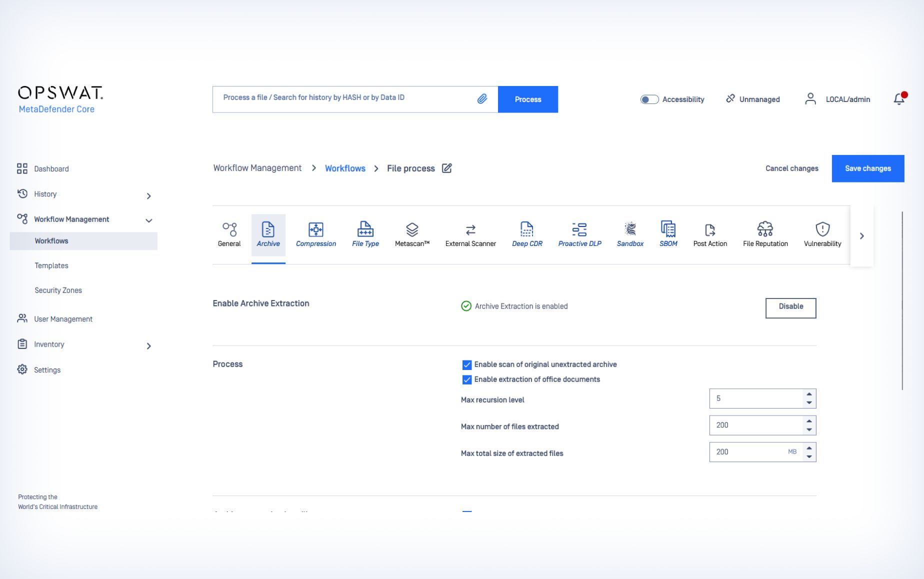Image resolution: width=924 pixels, height=579 pixels.
Task: Click the Save changes button
Action: click(x=867, y=168)
